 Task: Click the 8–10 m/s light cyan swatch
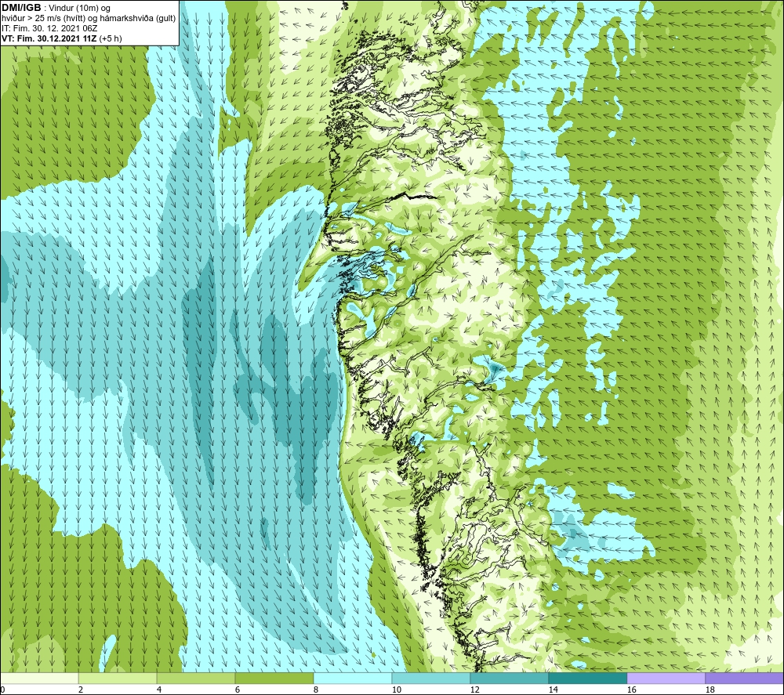coord(353,678)
